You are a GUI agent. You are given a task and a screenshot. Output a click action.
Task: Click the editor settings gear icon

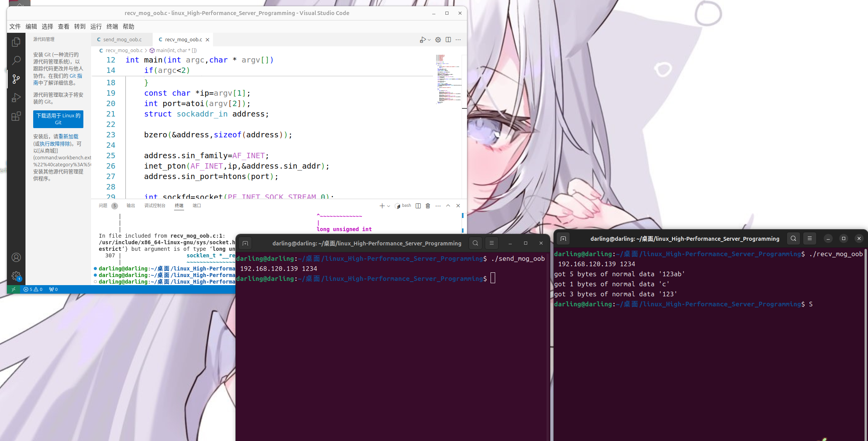(438, 40)
